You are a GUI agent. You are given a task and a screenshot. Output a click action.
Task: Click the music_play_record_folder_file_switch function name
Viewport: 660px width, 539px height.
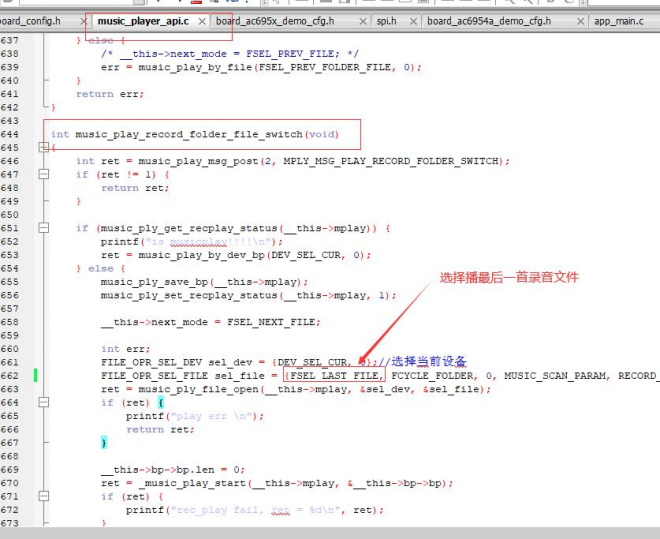(189, 134)
